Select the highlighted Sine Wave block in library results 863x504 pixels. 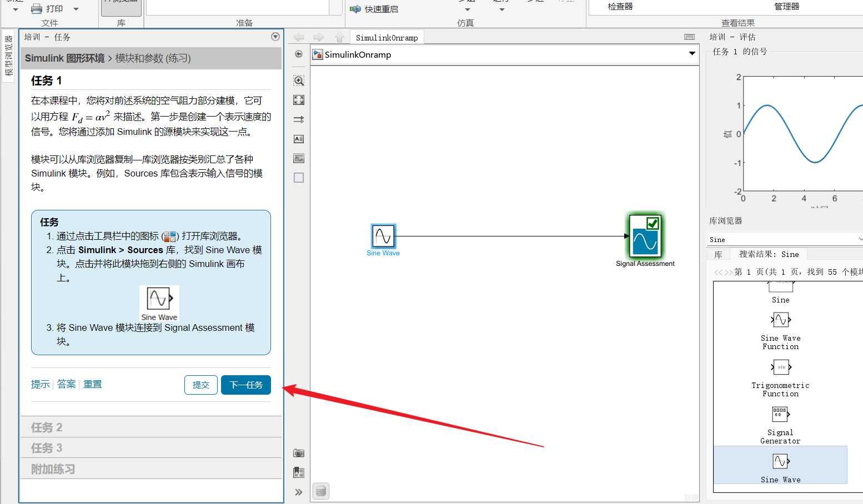point(781,466)
